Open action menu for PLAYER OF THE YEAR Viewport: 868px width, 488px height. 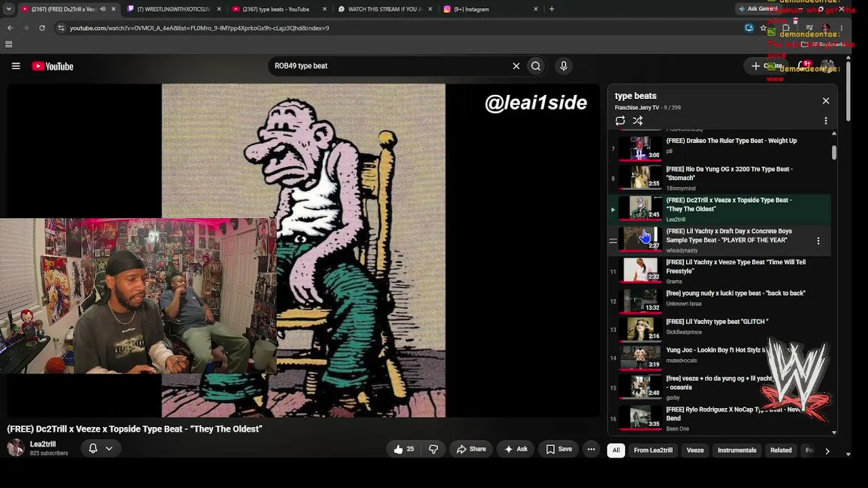pos(818,241)
